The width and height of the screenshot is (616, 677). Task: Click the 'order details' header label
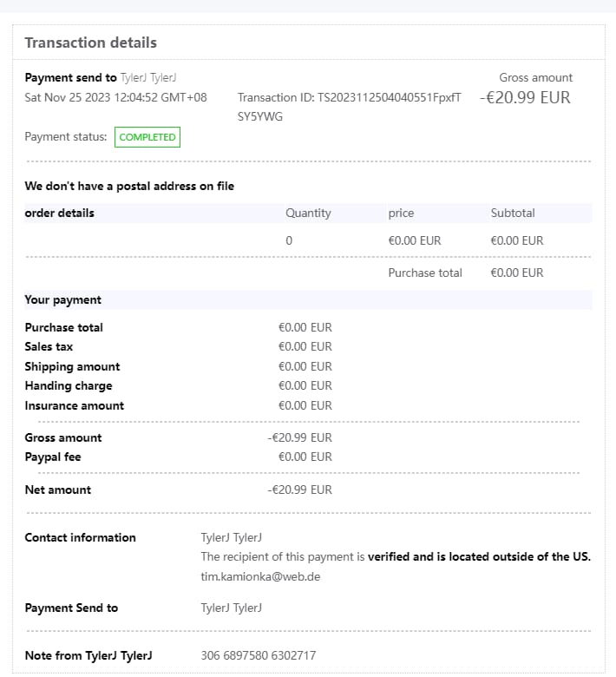[59, 213]
